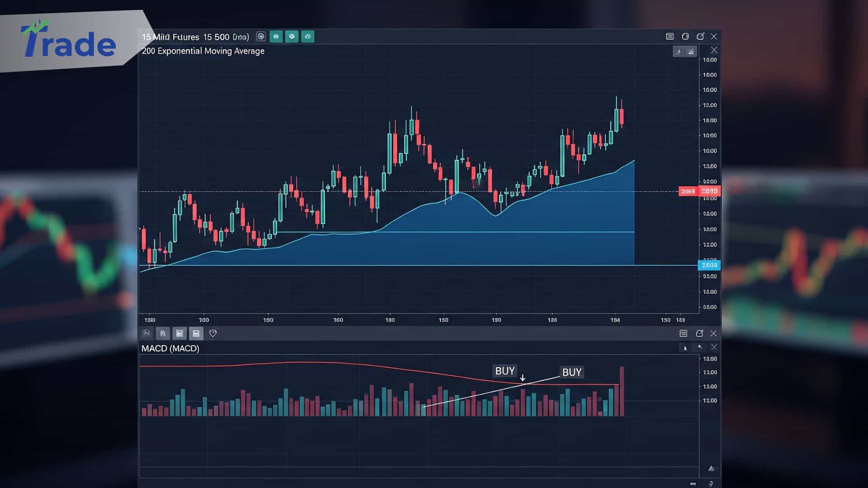Click the middle green toolbar button
The image size is (868, 488).
[x=292, y=37]
